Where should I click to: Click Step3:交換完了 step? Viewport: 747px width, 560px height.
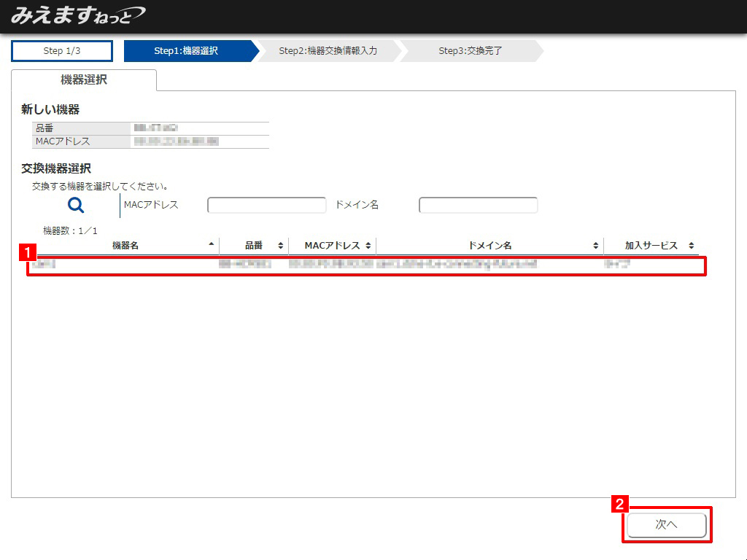pyautogui.click(x=470, y=51)
